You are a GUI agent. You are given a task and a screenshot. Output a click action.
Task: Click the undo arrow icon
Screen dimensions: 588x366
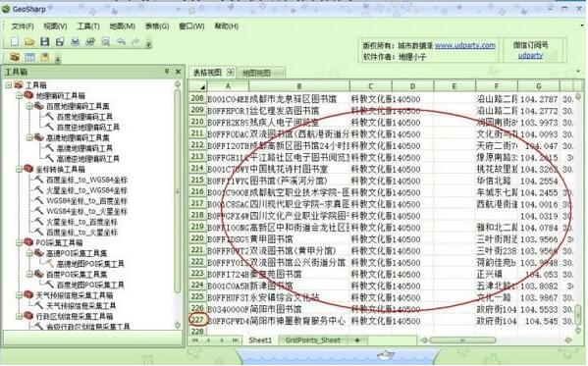click(121, 41)
